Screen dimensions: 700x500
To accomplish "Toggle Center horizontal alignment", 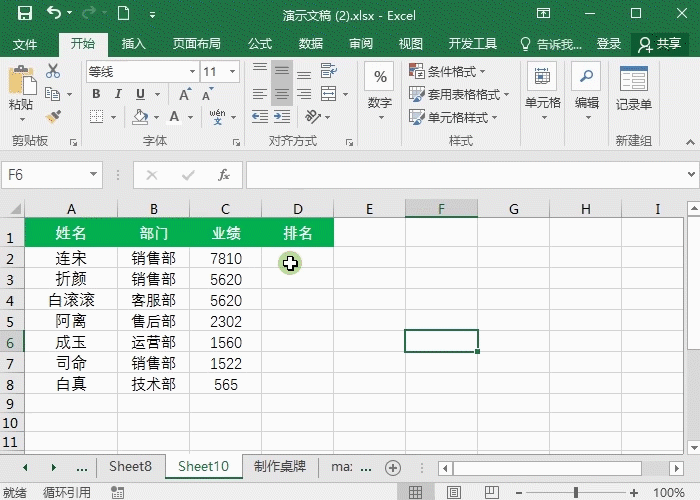I will click(x=282, y=94).
